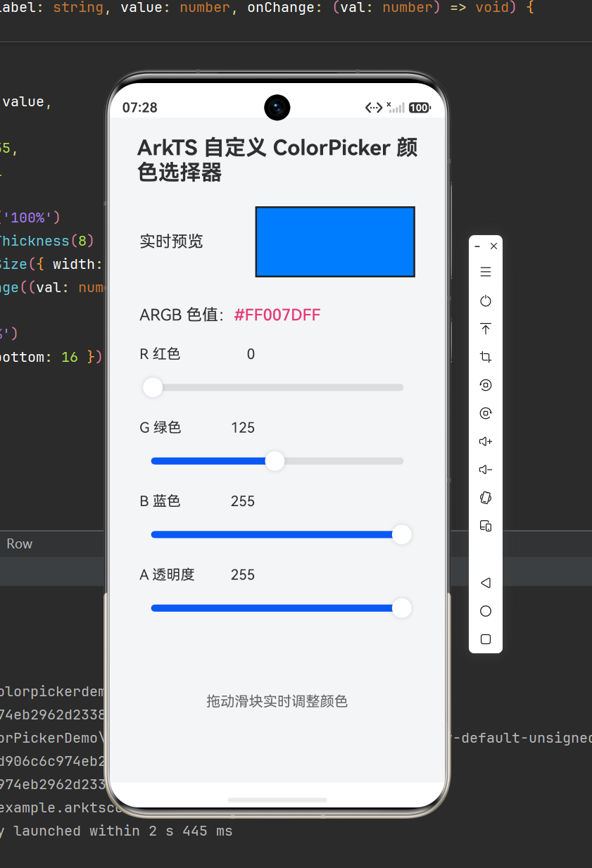Click the G 绿色 slider thumb
Screen dimensions: 592x868
click(x=275, y=461)
